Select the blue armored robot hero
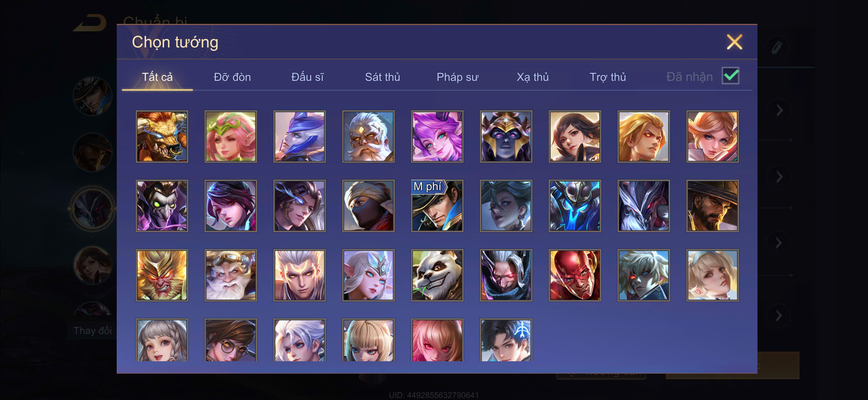Image resolution: width=868 pixels, height=400 pixels. pos(575,206)
